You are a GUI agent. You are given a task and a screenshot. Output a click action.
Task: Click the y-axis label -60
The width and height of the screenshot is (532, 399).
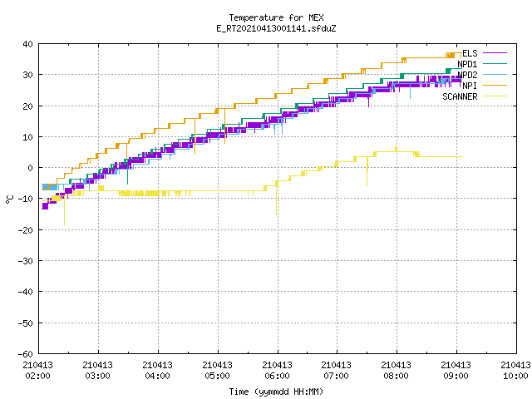tap(26, 354)
